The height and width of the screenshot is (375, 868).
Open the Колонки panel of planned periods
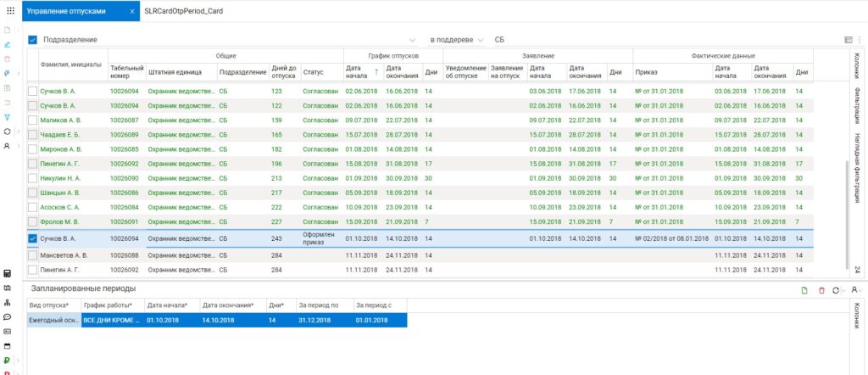click(x=857, y=315)
